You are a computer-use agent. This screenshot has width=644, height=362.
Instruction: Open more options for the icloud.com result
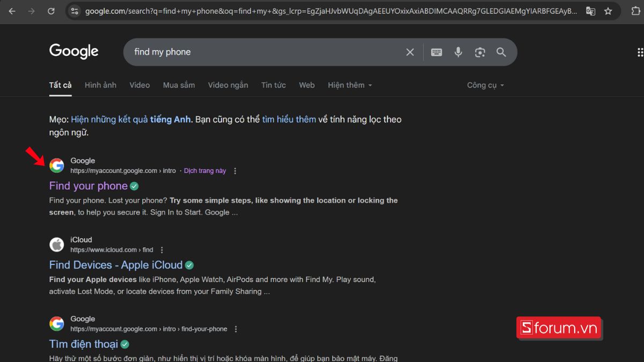tap(162, 250)
